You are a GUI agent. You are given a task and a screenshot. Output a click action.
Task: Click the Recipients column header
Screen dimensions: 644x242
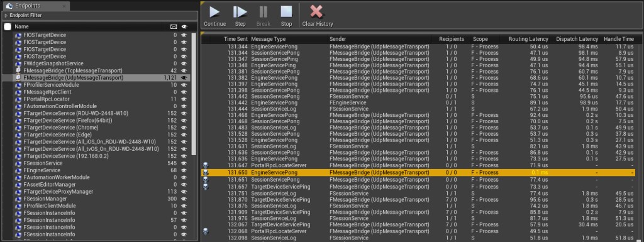click(452, 39)
